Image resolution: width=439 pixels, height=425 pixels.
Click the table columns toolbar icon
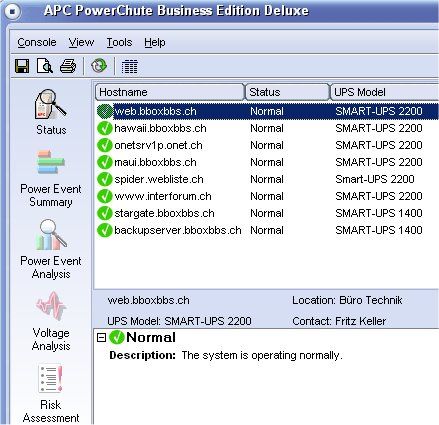tap(129, 66)
